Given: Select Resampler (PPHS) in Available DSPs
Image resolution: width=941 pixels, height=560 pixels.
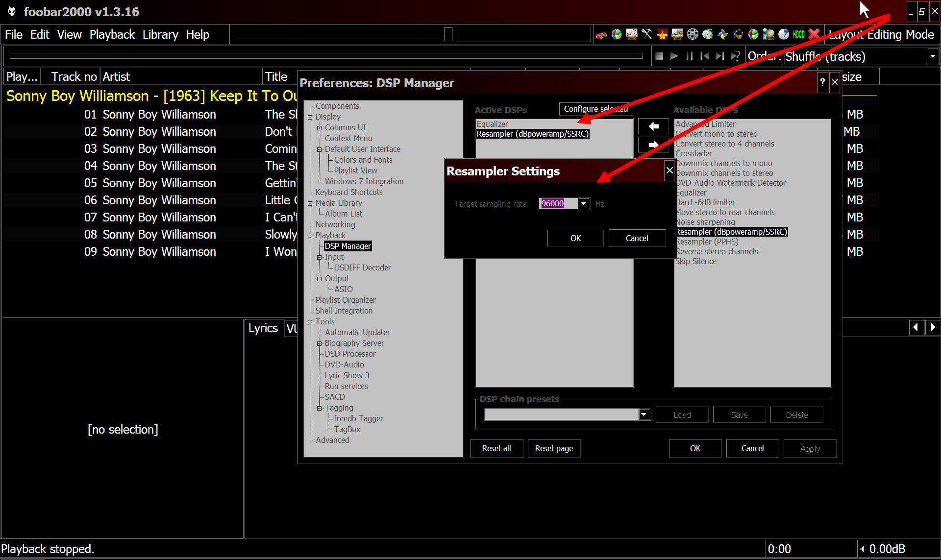Looking at the screenshot, I should point(707,242).
